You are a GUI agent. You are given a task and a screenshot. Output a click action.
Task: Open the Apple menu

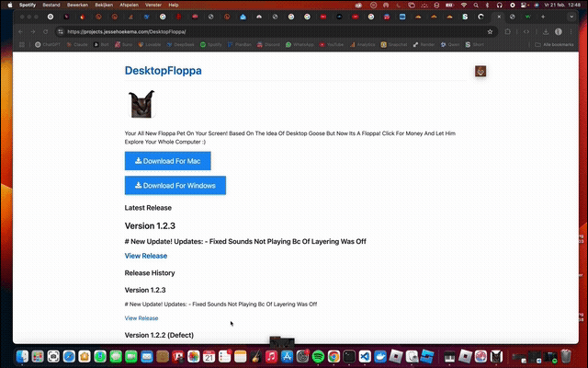[x=10, y=5]
